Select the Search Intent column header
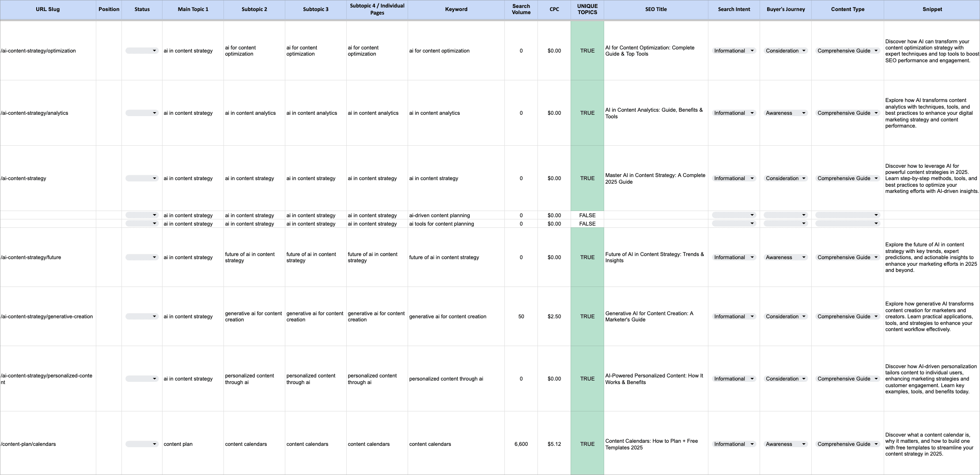 click(x=734, y=9)
